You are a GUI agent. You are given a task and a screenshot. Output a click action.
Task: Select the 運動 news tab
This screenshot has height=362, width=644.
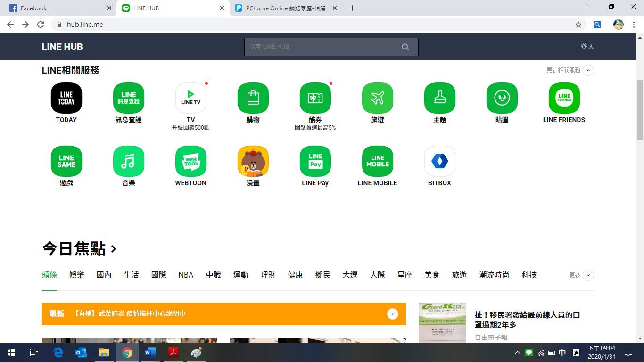coord(241,275)
